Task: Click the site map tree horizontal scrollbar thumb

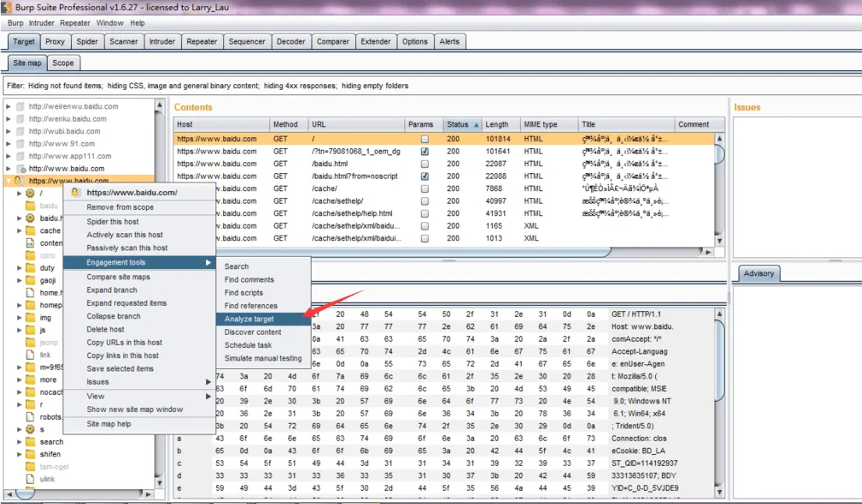Action: point(25,494)
